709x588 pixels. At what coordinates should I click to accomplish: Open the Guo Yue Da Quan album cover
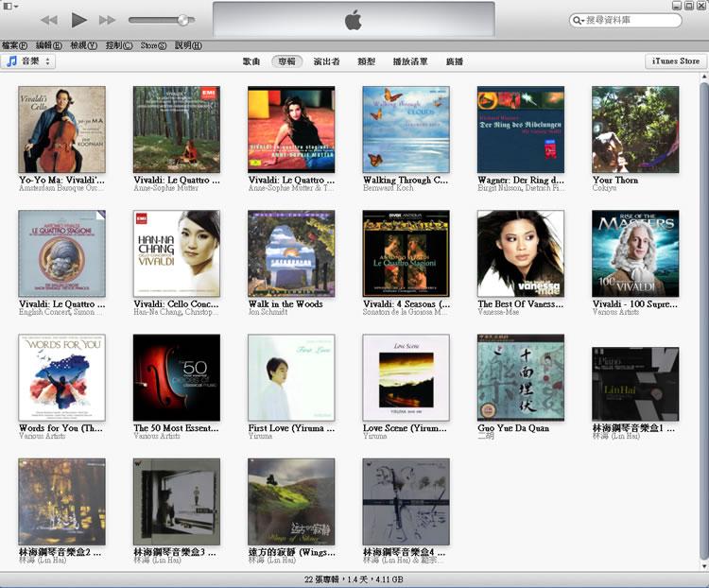pos(521,378)
